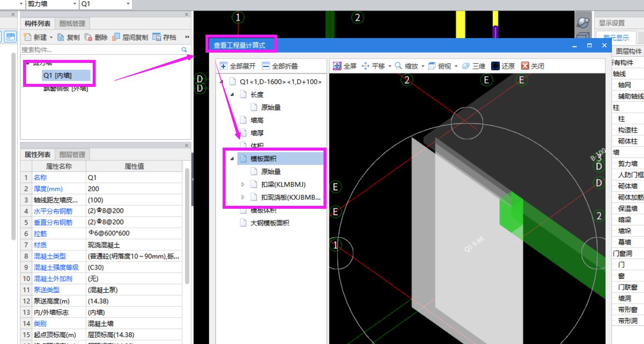Click the 存档 archive icon
Image resolution: width=644 pixels, height=344 pixels.
click(x=156, y=37)
